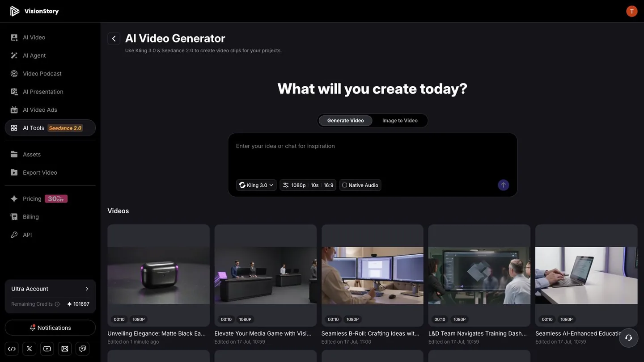The width and height of the screenshot is (644, 362).
Task: Click title 'L&D Team Navigates Training Dash...'
Action: pyautogui.click(x=478, y=333)
